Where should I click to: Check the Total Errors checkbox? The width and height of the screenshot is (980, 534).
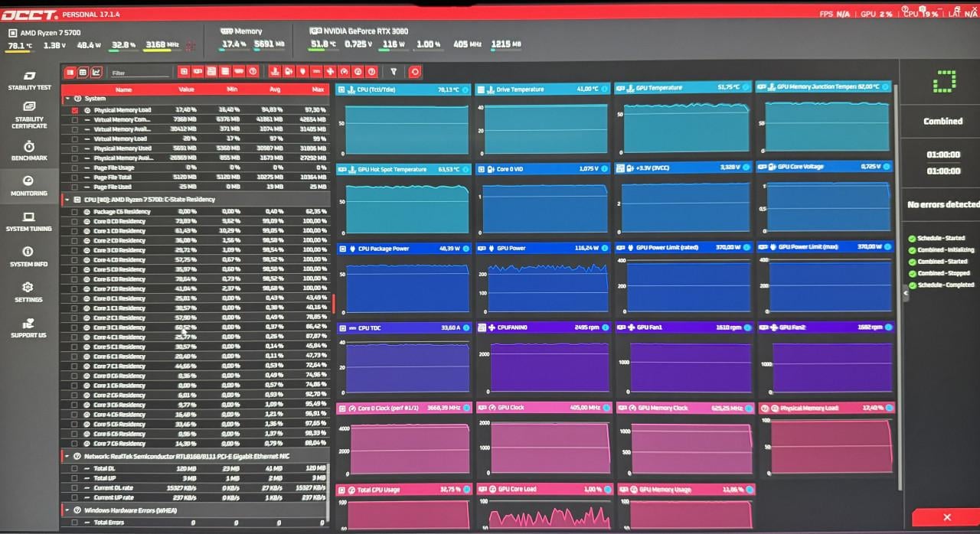74,523
